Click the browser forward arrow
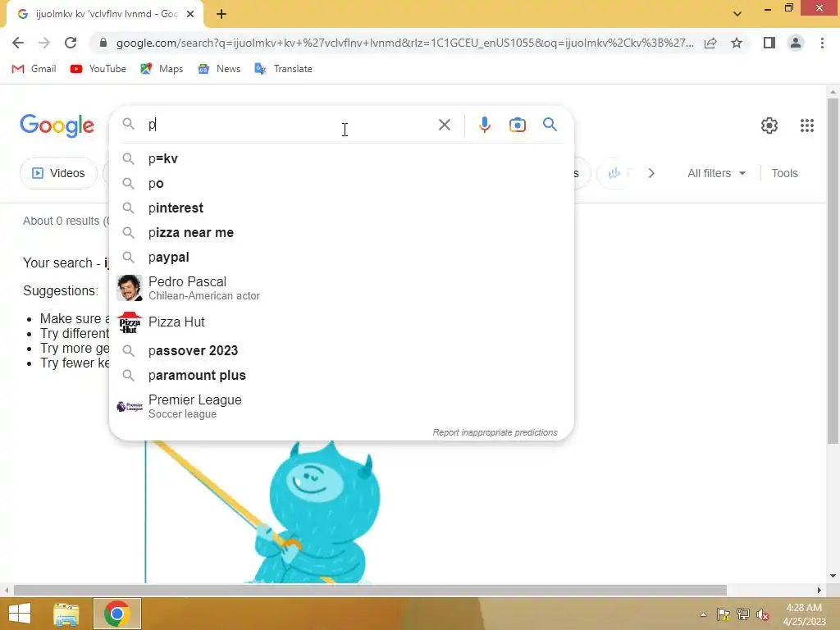The height and width of the screenshot is (630, 840). (x=44, y=43)
